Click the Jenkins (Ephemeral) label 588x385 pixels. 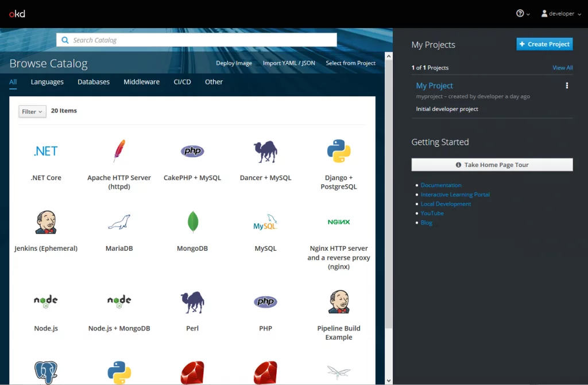click(46, 248)
